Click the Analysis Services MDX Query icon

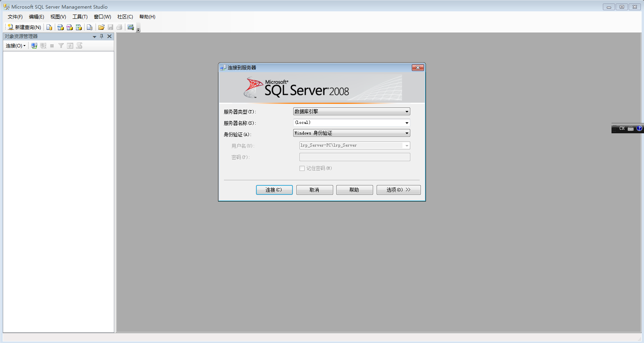click(61, 27)
